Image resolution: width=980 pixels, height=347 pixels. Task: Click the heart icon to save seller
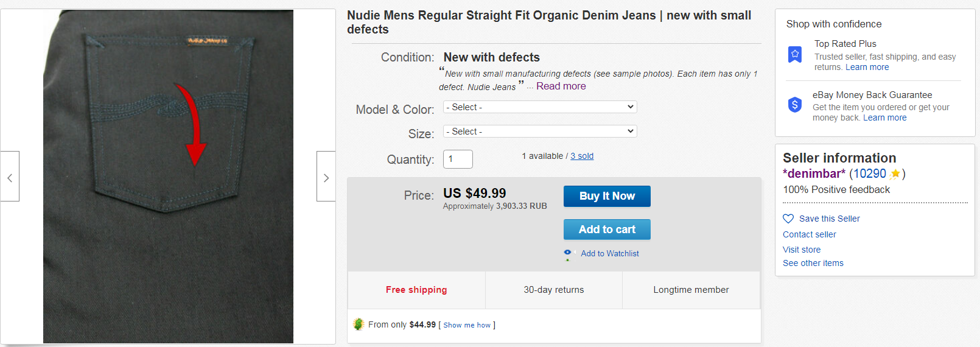pyautogui.click(x=788, y=219)
